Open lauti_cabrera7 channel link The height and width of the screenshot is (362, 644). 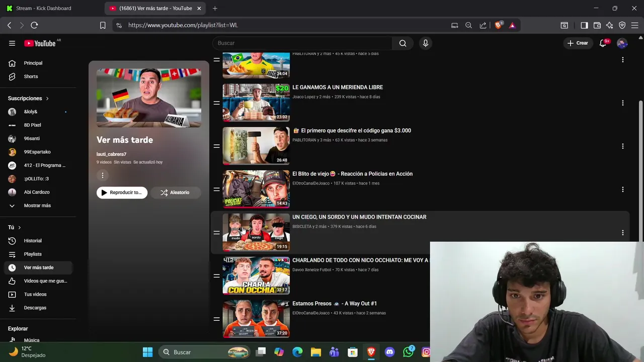(x=111, y=154)
